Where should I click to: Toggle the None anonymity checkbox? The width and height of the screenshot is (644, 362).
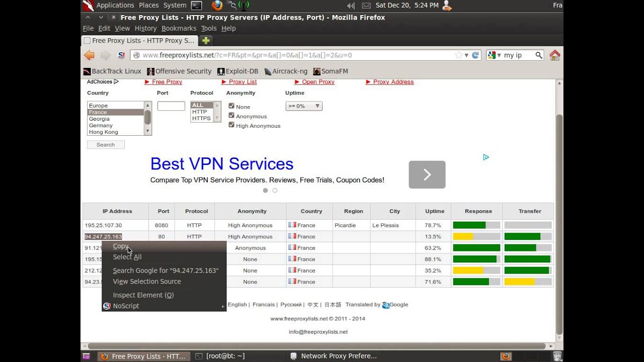coord(231,106)
